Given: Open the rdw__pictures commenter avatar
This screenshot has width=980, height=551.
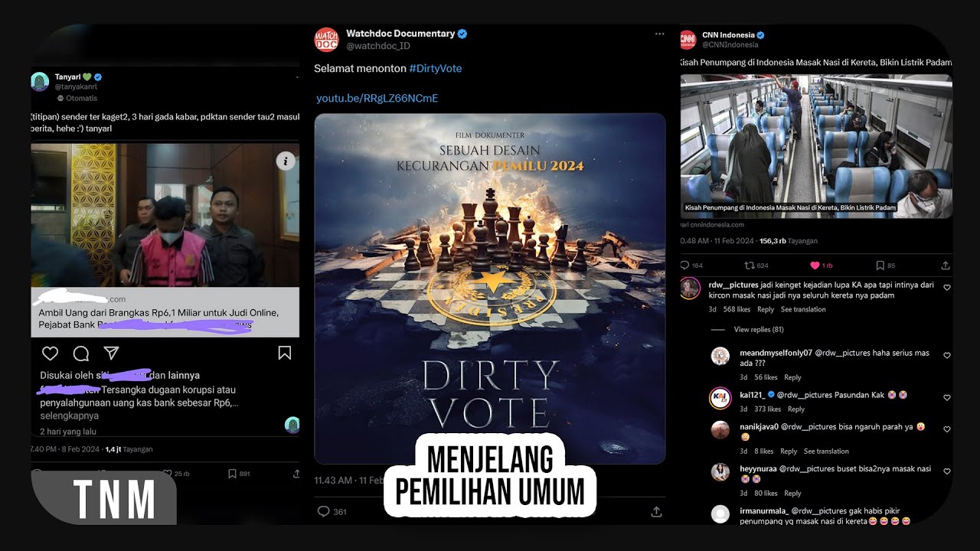Looking at the screenshot, I should coord(690,289).
